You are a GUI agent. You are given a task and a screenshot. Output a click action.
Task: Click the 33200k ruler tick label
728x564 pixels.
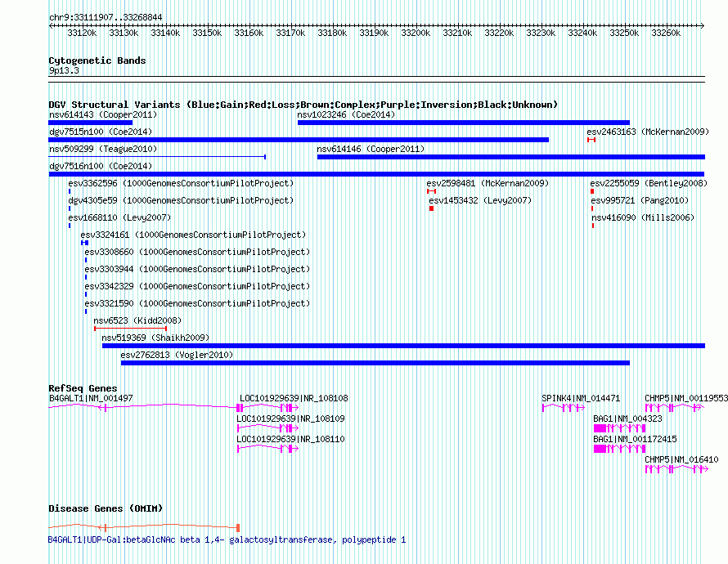point(416,33)
